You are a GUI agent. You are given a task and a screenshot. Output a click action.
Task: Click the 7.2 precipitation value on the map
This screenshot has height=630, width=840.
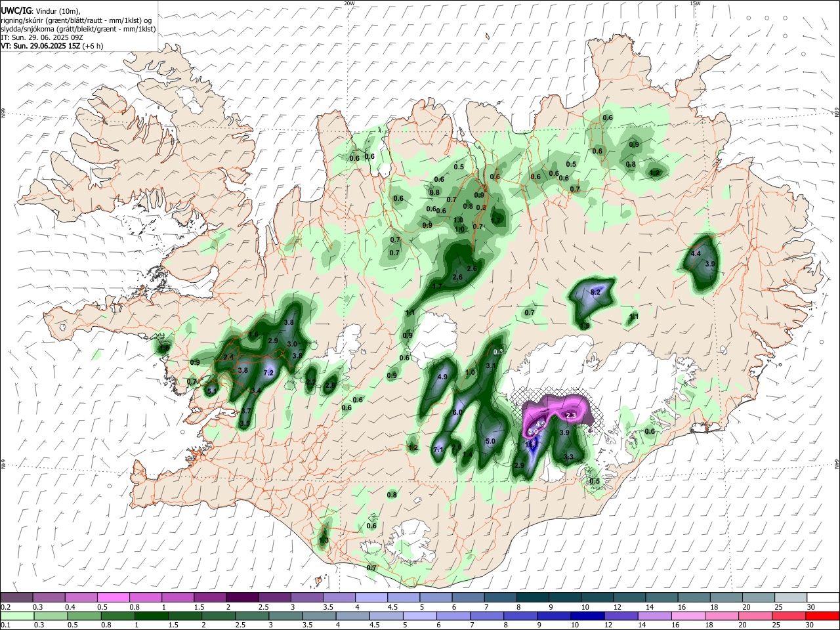268,373
